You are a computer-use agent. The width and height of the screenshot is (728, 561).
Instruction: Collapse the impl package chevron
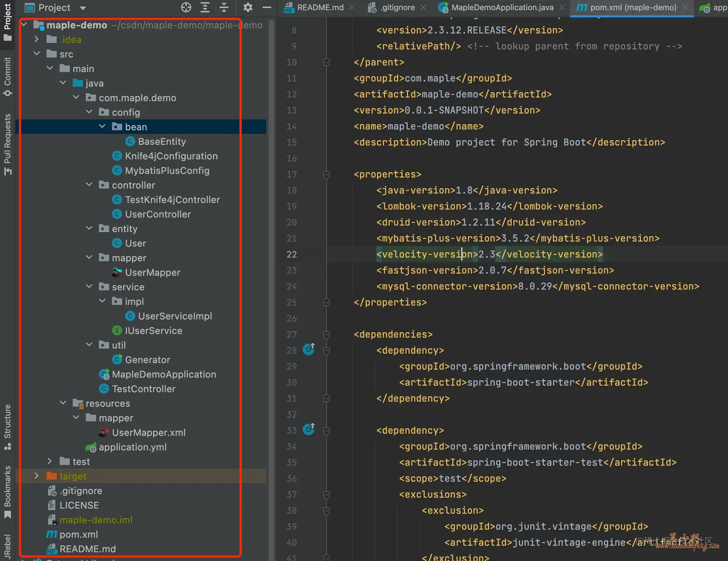(x=102, y=301)
